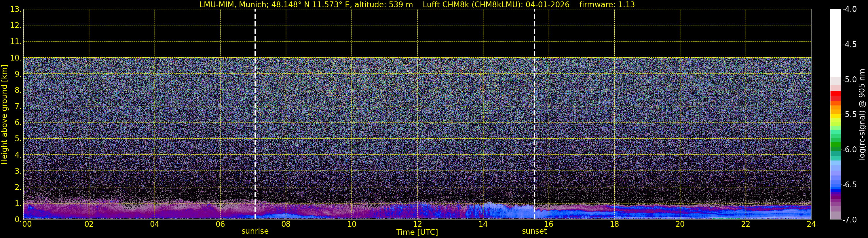868x238 pixels.
Task: Click the colorbar tick label '-4.0'
Action: 849,10
